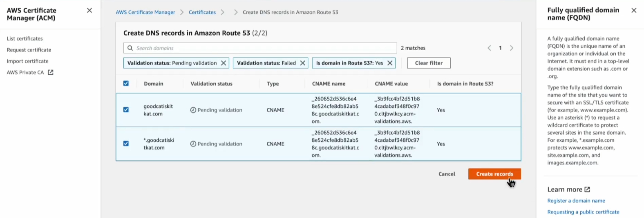
Task: Click the Validation status column header
Action: 211,84
